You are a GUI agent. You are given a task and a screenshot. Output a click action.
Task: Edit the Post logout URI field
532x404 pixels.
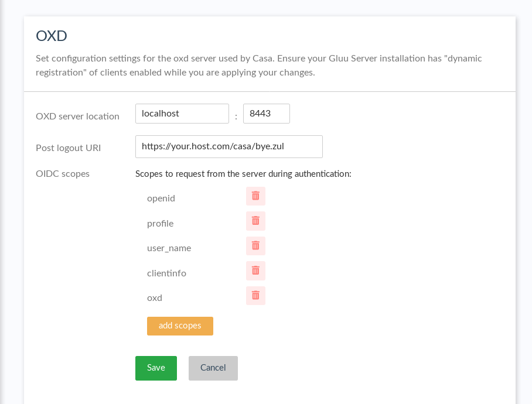click(x=229, y=146)
